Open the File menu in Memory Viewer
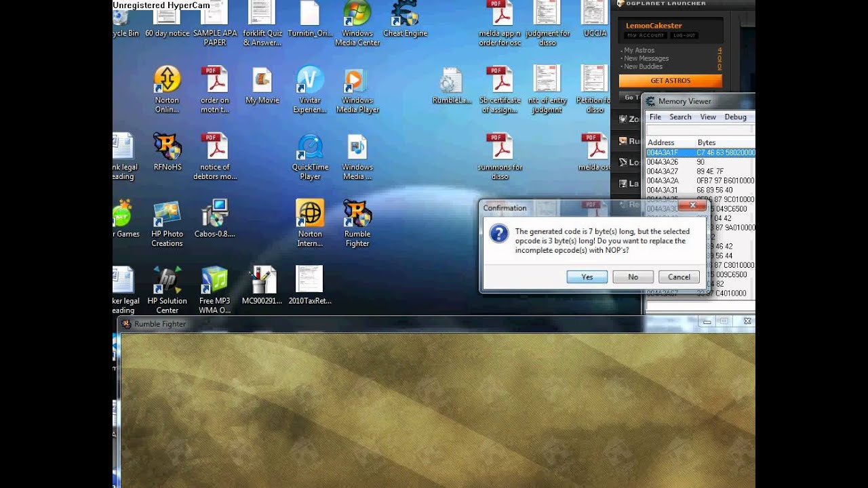868x488 pixels. click(x=655, y=117)
